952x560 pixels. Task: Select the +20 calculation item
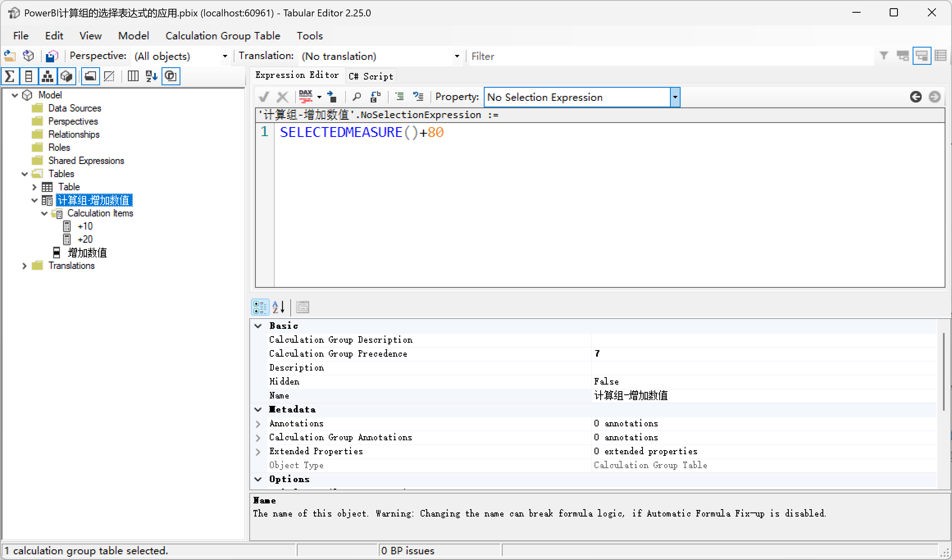tap(85, 239)
